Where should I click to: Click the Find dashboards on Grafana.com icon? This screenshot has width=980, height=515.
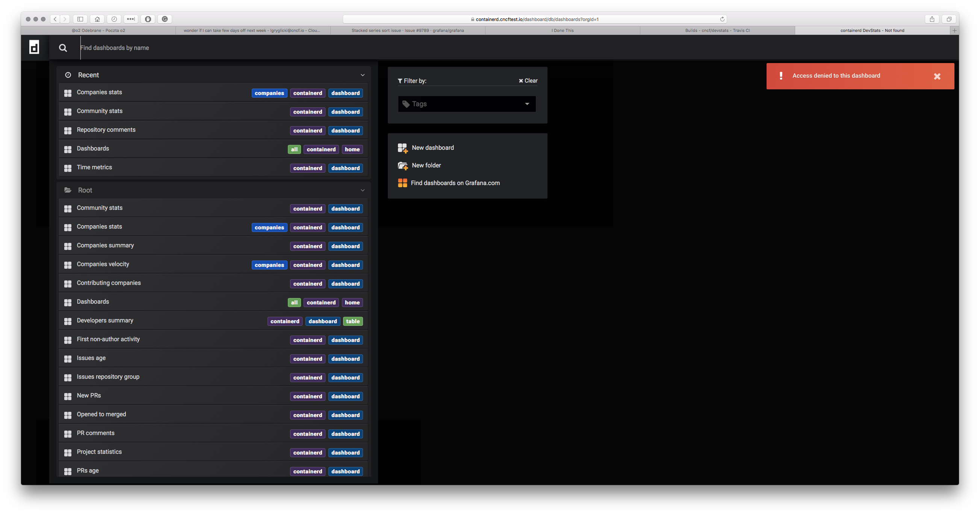coord(402,183)
